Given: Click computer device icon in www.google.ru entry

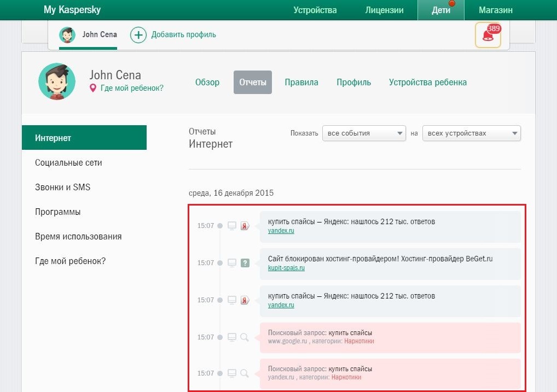Looking at the screenshot, I should point(232,337).
